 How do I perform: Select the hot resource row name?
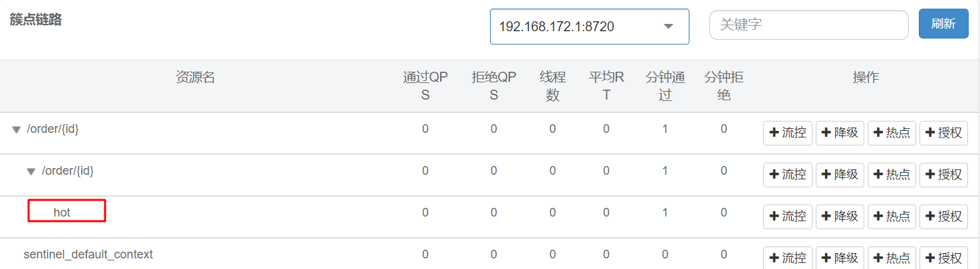62,213
